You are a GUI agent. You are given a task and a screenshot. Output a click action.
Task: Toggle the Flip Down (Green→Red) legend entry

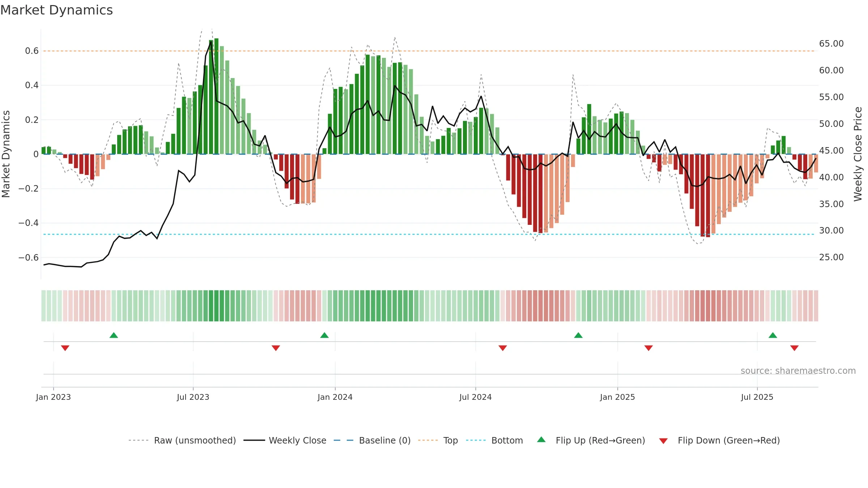pyautogui.click(x=719, y=440)
